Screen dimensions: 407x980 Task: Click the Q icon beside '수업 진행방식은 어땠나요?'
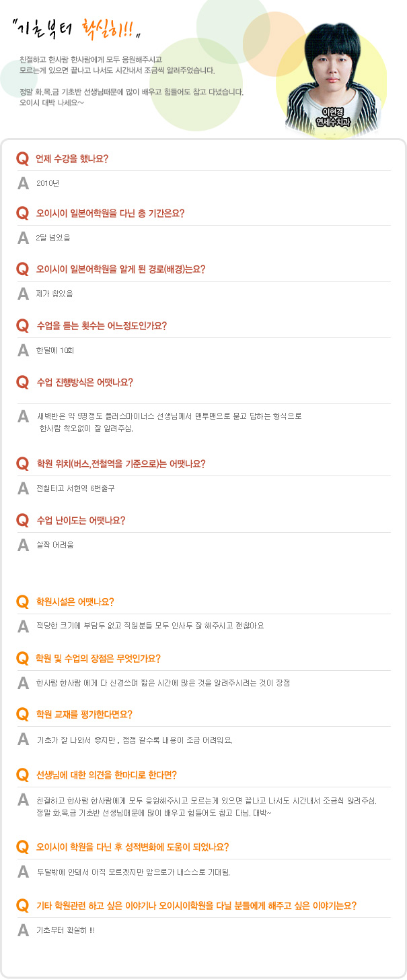click(23, 383)
